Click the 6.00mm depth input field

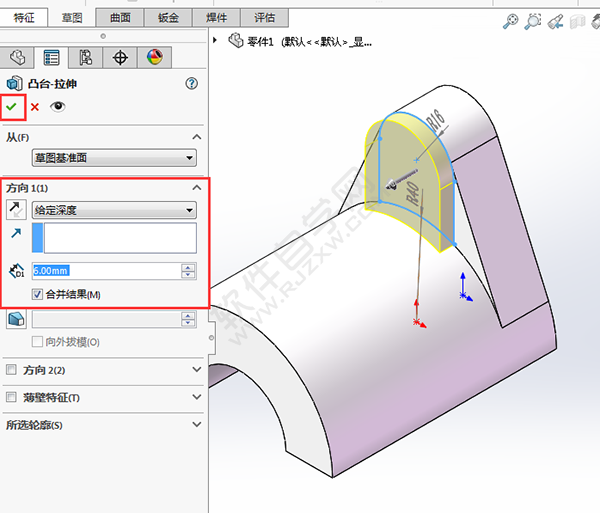107,271
